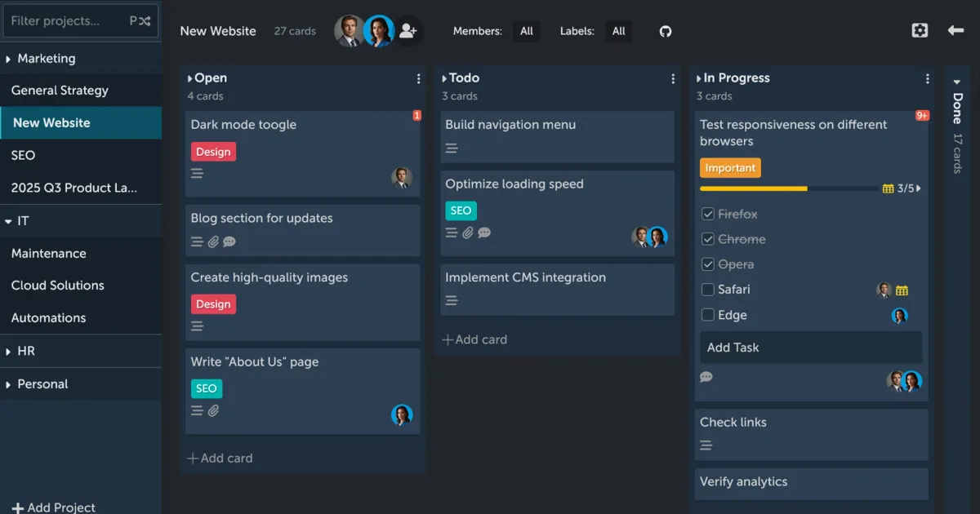Image resolution: width=980 pixels, height=514 pixels.
Task: Open the Open list three-dot menu
Action: point(418,79)
